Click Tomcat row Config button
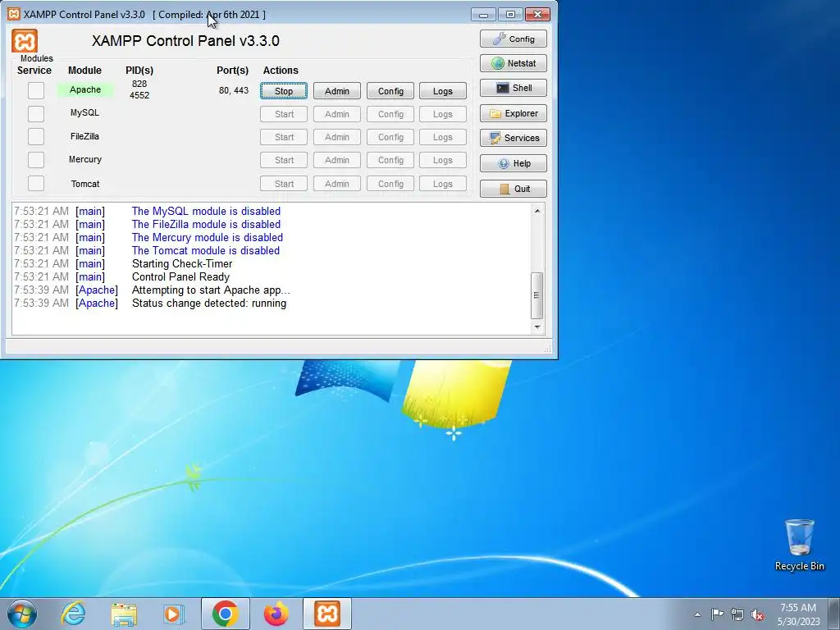Image resolution: width=840 pixels, height=630 pixels. point(390,184)
